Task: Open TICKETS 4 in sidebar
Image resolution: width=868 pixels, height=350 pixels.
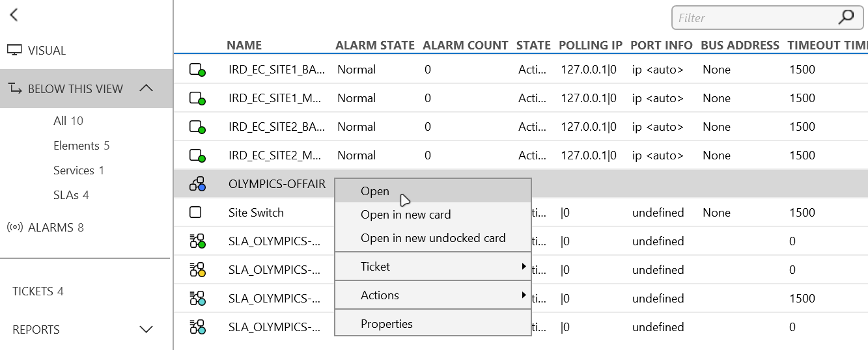Action: [38, 291]
